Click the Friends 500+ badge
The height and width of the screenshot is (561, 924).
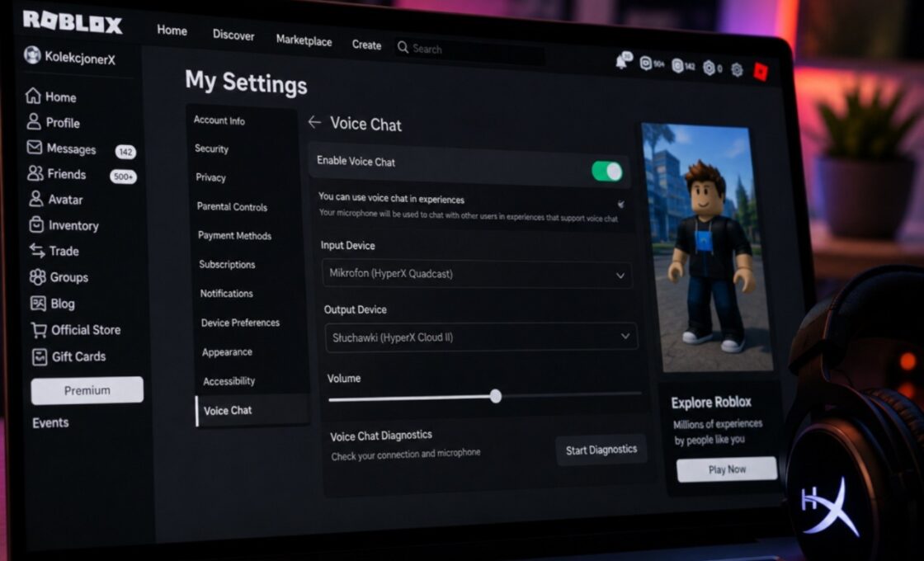pos(123,177)
